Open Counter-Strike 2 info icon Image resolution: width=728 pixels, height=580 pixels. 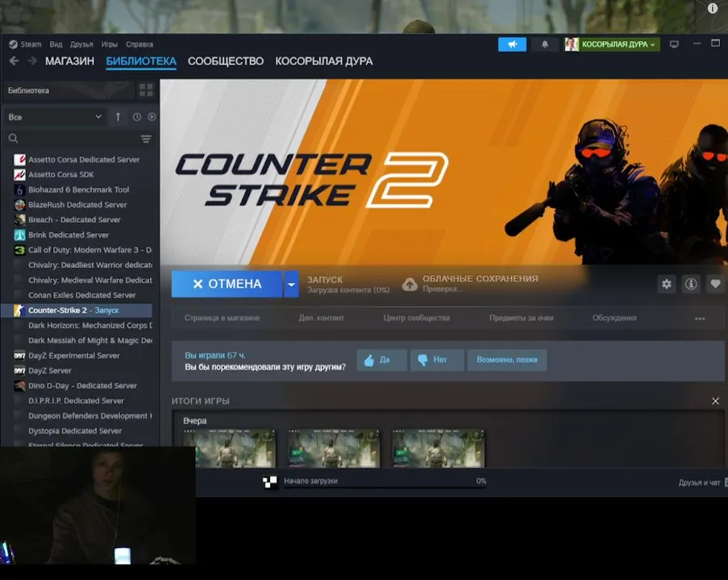pyautogui.click(x=691, y=284)
